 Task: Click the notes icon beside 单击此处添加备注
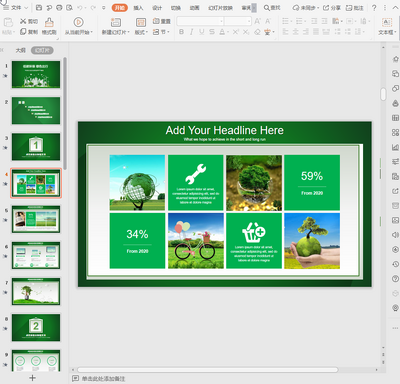pos(75,378)
